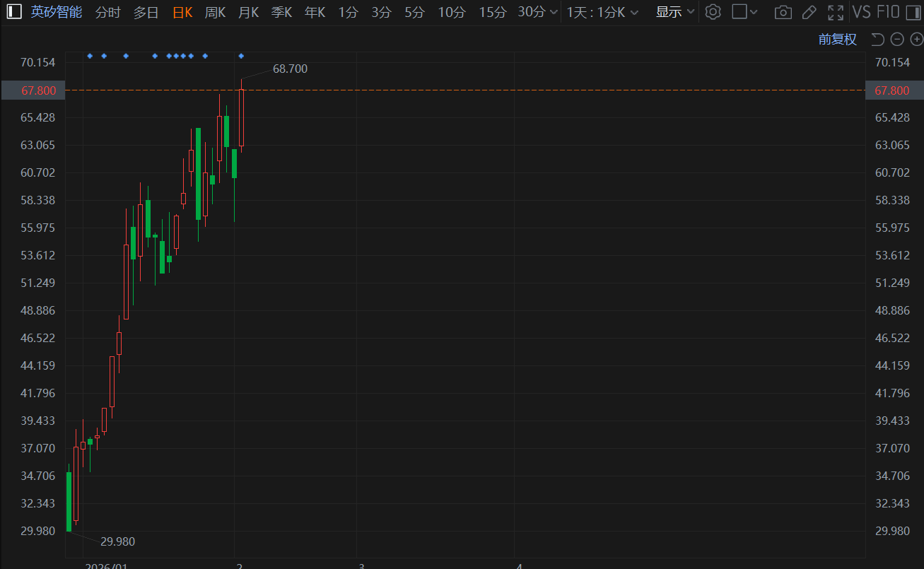Image resolution: width=924 pixels, height=569 pixels.
Task: Click the camera screenshot icon
Action: (x=783, y=12)
